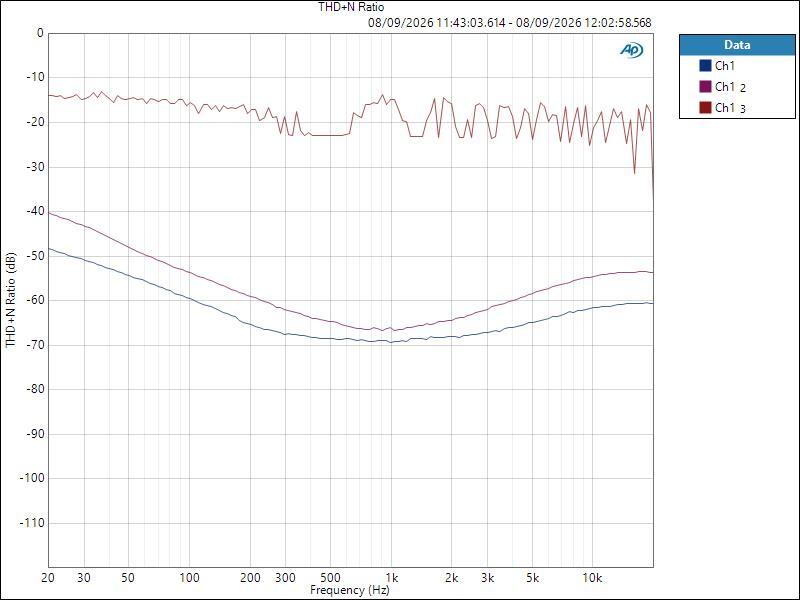Click the dark red Ch1 3 swatch
Viewport: 800px width, 600px height.
click(705, 108)
